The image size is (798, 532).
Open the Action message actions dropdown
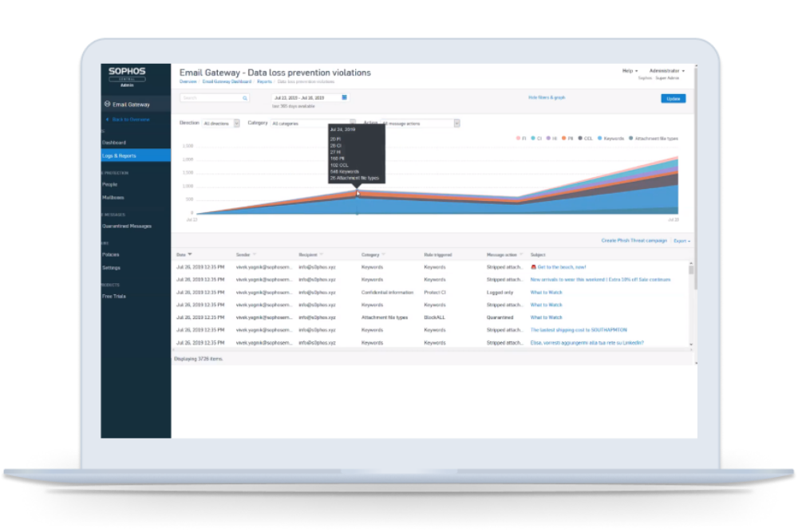[421, 124]
